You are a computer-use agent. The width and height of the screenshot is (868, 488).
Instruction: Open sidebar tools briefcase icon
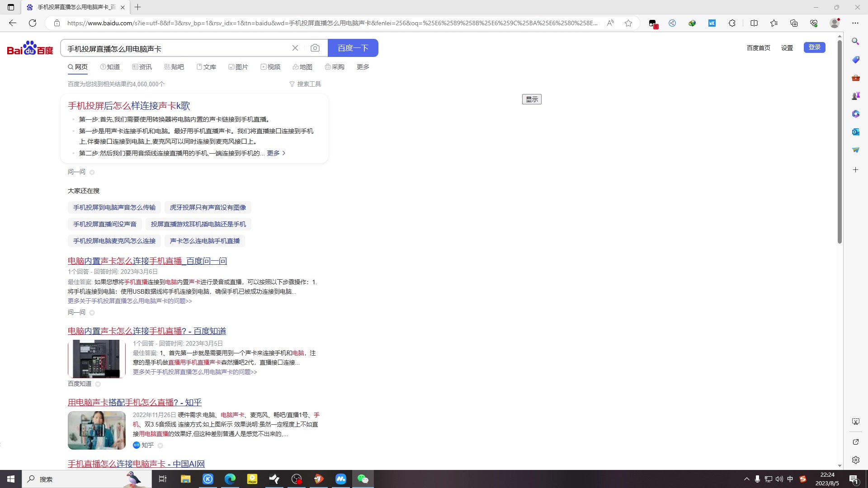(x=855, y=78)
